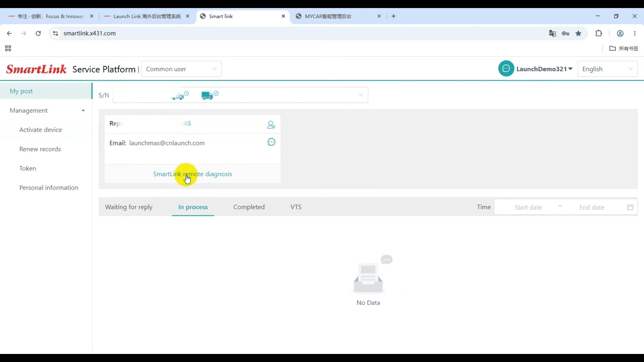Screen dimensions: 644x362
Task: Open site information icon in address bar
Action: point(56,33)
